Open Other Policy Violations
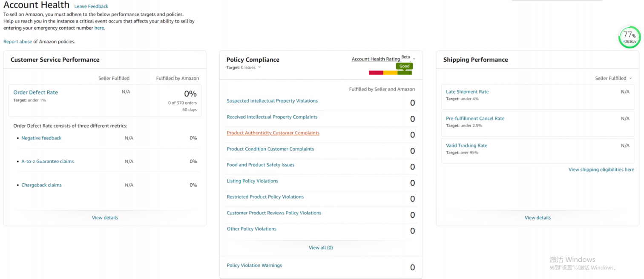Viewport: 644px width, 279px height. [x=251, y=229]
